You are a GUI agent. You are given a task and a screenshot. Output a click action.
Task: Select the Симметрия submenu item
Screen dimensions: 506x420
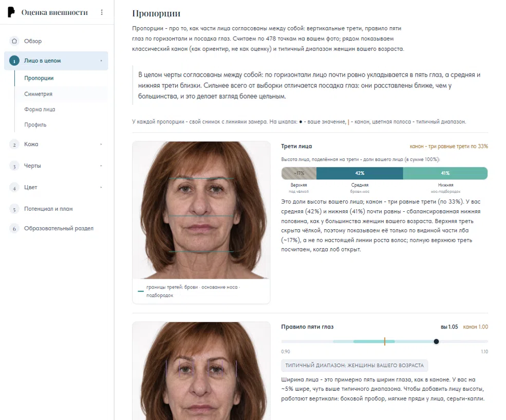[x=38, y=94]
